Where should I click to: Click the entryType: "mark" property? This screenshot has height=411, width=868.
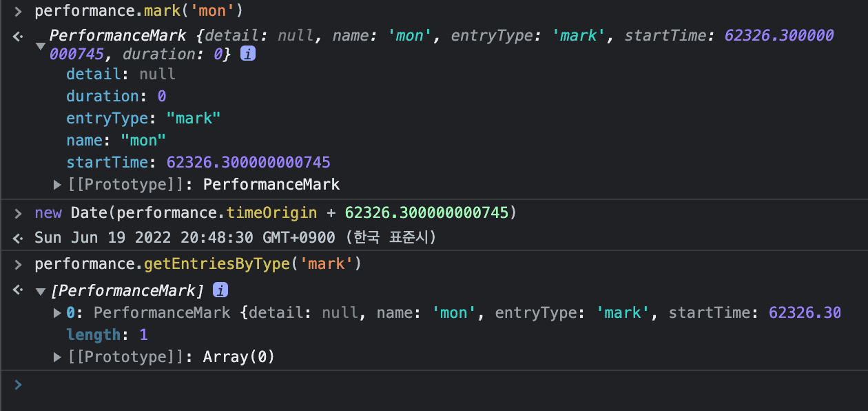[x=143, y=118]
